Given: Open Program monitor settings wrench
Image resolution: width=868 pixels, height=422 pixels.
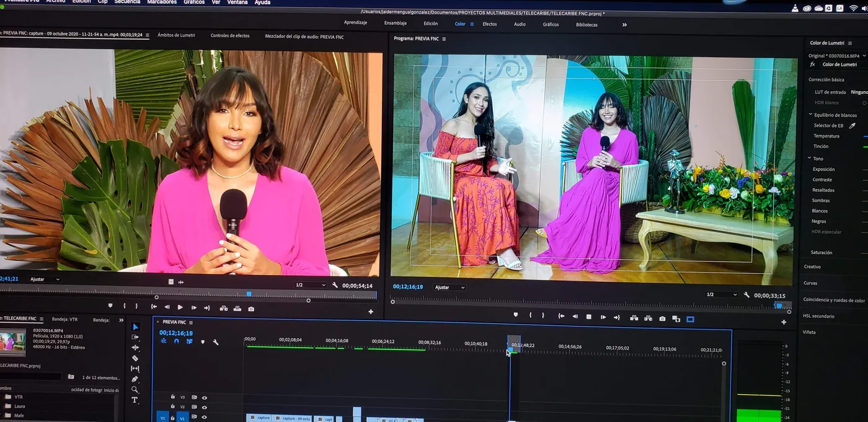Looking at the screenshot, I should 746,295.
